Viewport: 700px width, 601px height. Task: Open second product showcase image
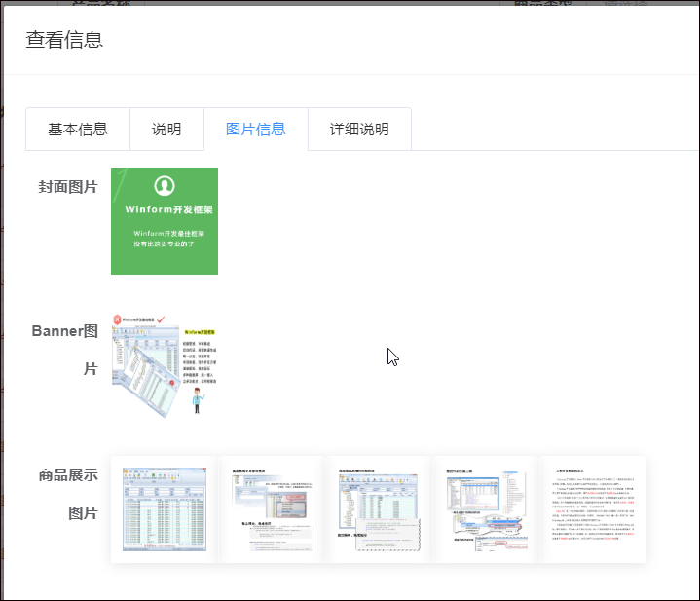click(x=272, y=509)
